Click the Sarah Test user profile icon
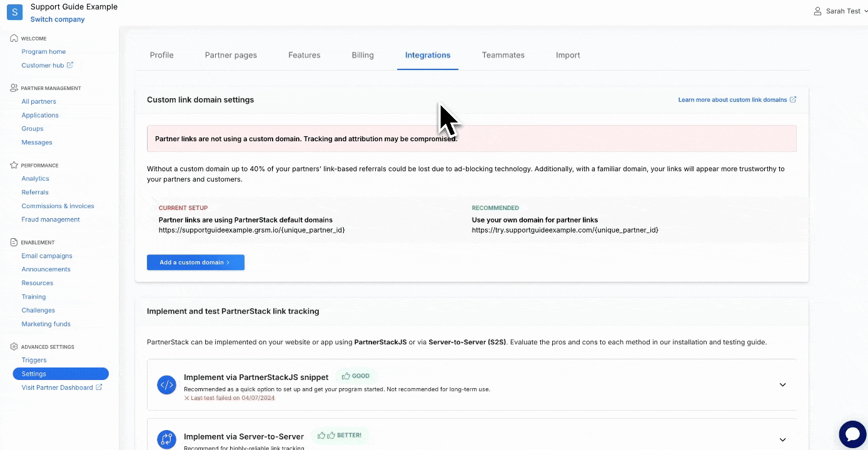 point(817,11)
